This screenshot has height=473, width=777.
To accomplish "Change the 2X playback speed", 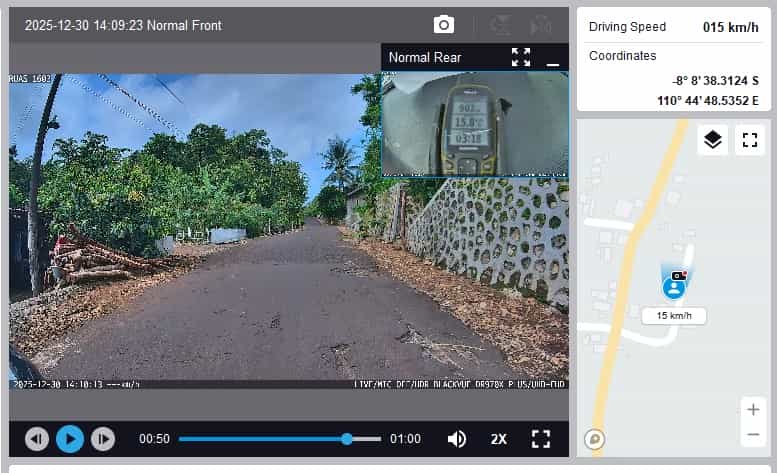I will (499, 439).
